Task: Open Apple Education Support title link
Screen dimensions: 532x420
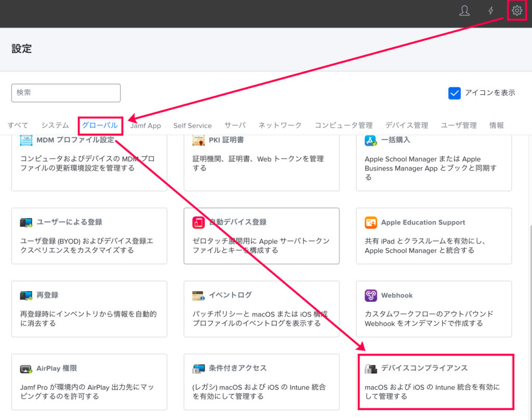Action: [x=423, y=222]
